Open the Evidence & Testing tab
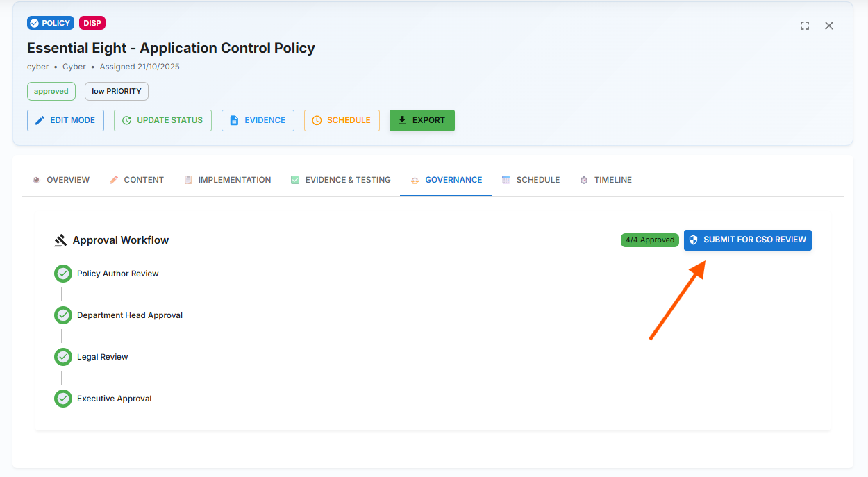Screen dimensions: 868x477 pyautogui.click(x=340, y=180)
